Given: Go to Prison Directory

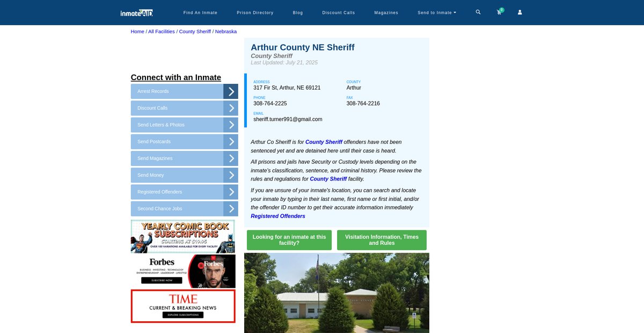Looking at the screenshot, I should click(255, 12).
